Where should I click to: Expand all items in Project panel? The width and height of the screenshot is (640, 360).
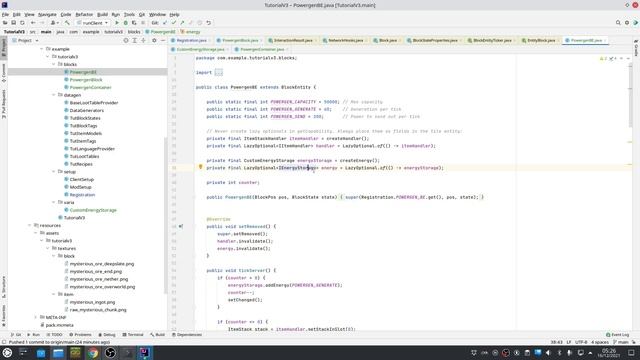point(134,40)
